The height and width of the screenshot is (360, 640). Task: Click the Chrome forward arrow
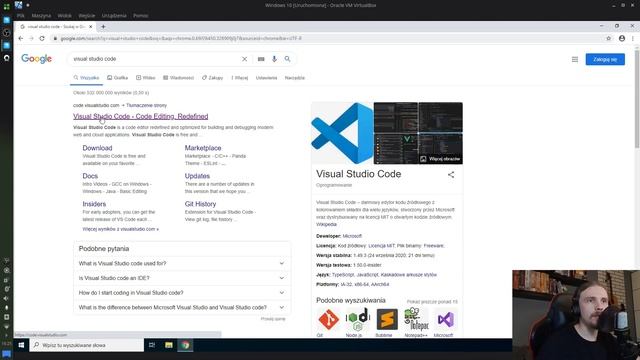(31, 38)
